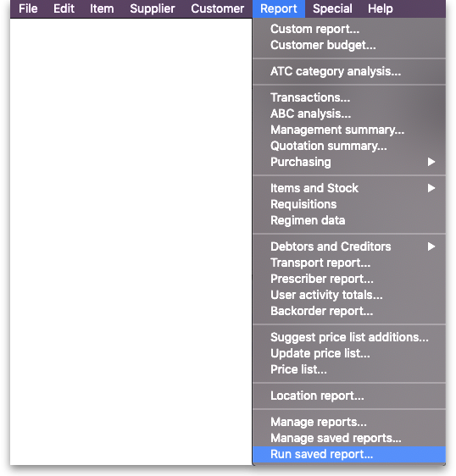Screen dimensions: 456x476
Task: Expand the Items and Stock submenu arrow
Action: click(431, 188)
